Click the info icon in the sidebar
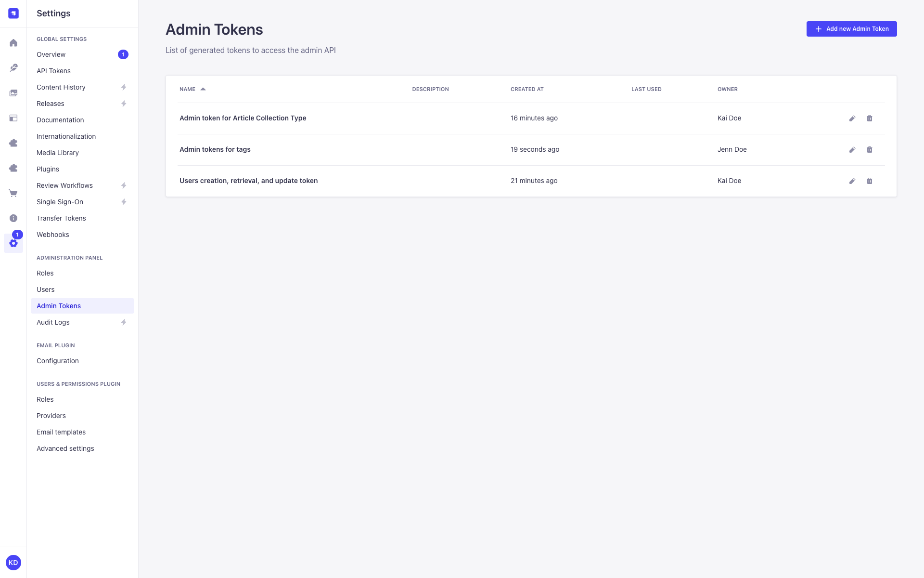This screenshot has width=924, height=578. [x=13, y=218]
